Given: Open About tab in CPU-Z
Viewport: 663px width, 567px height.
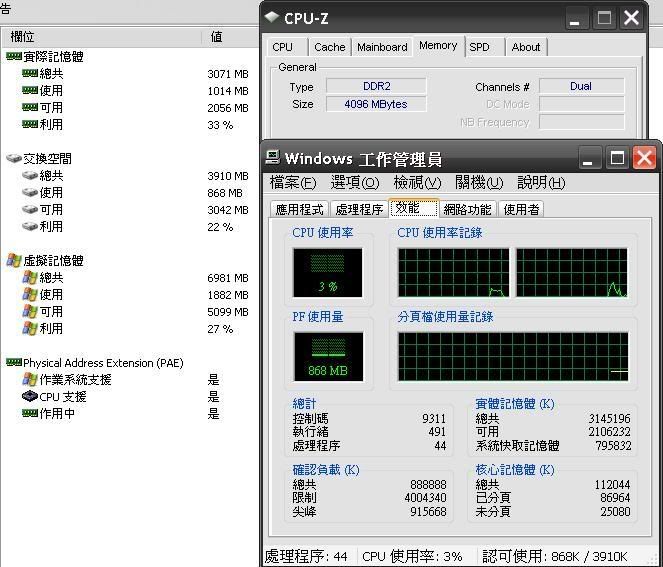Looking at the screenshot, I should tap(526, 47).
